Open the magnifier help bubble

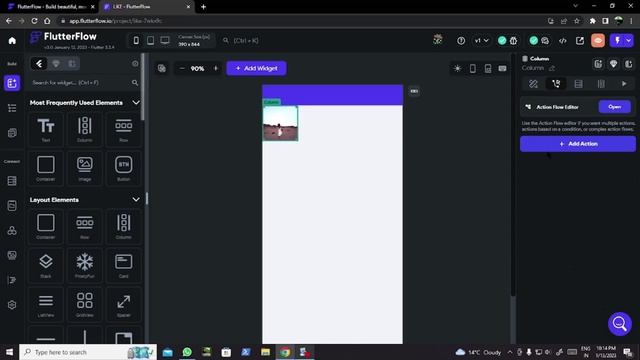click(x=620, y=324)
